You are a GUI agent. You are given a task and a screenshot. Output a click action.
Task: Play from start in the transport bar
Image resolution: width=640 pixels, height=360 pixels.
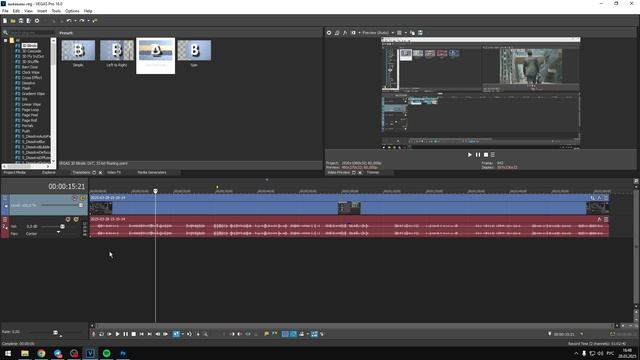pos(109,334)
